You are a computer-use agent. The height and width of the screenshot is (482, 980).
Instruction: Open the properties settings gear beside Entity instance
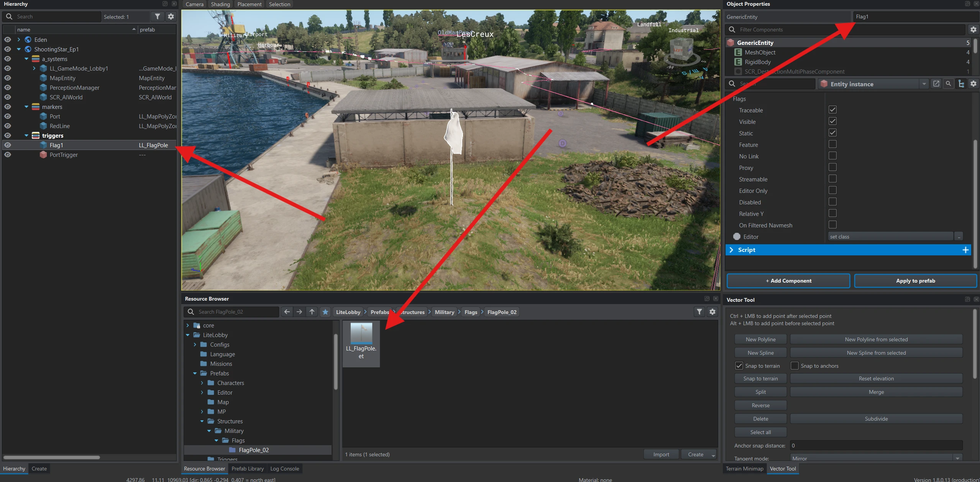(x=973, y=84)
